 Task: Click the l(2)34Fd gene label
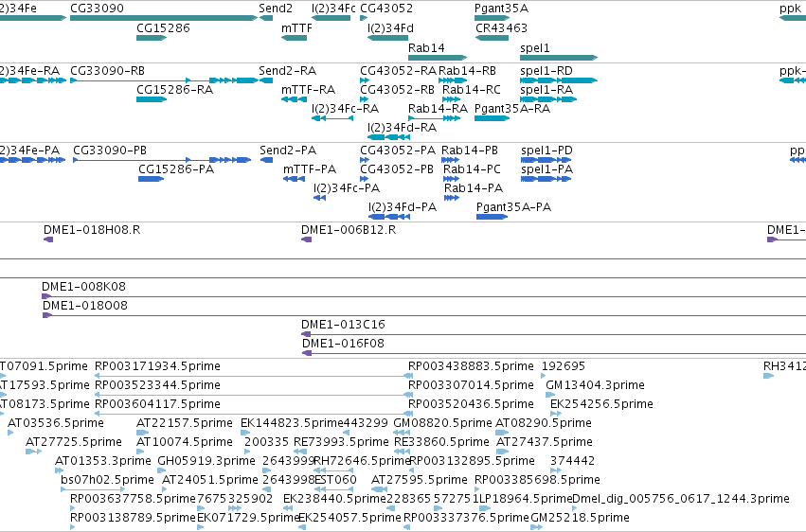pos(390,28)
